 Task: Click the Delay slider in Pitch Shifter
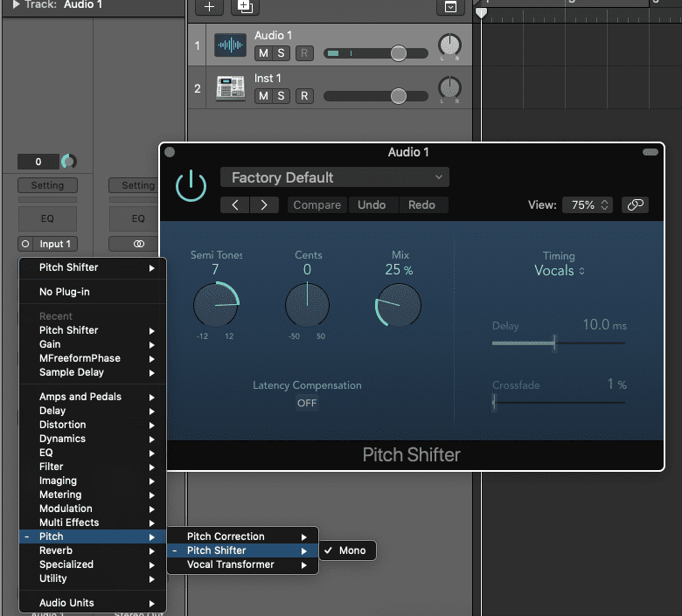(559, 343)
